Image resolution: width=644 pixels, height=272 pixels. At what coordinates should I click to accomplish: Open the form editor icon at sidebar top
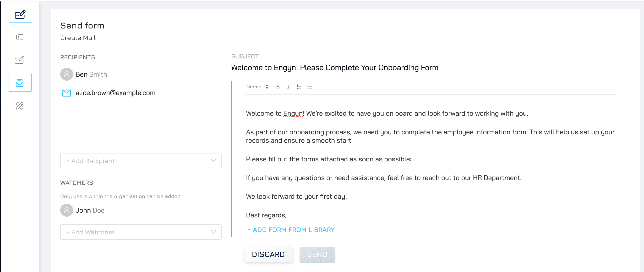tap(20, 15)
